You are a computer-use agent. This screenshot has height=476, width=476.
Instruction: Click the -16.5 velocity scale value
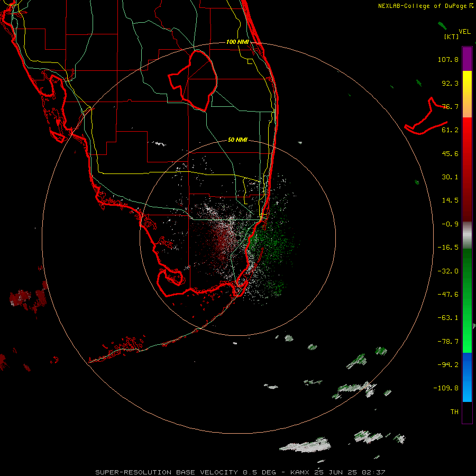click(x=448, y=248)
